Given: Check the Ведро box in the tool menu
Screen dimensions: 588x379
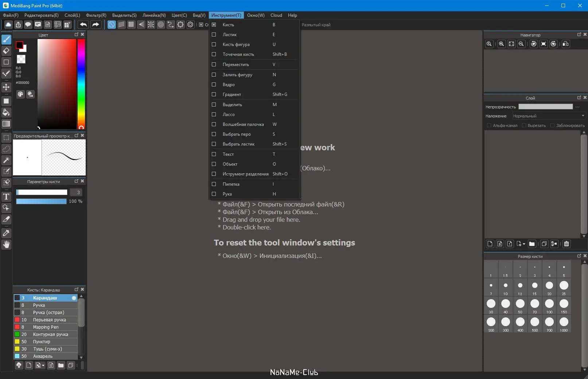Looking at the screenshot, I should click(x=214, y=85).
